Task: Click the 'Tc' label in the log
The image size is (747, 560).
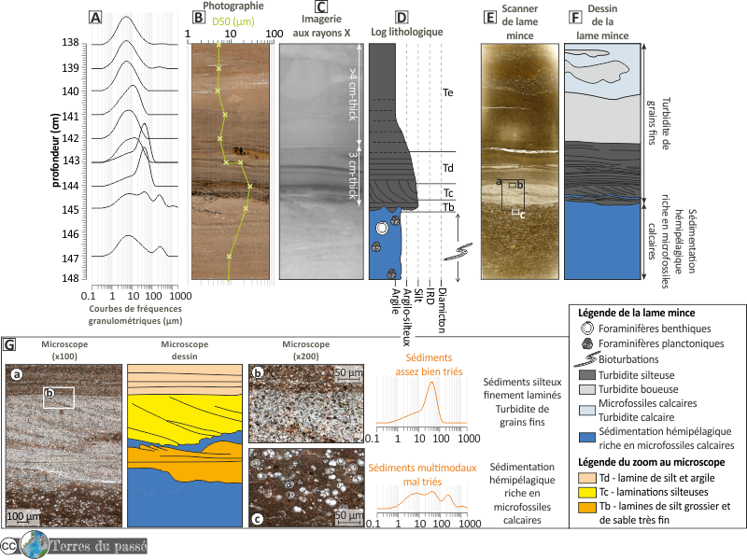Action: click(448, 193)
